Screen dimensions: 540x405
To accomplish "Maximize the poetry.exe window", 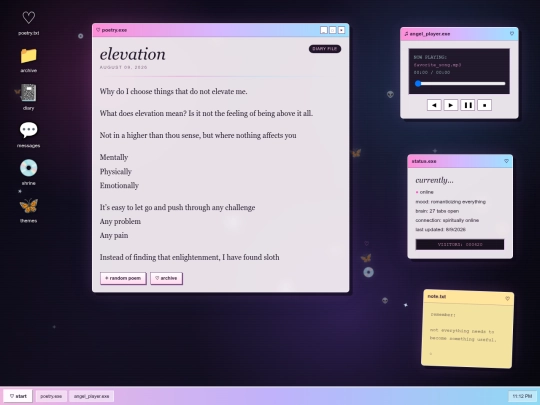I will click(333, 30).
